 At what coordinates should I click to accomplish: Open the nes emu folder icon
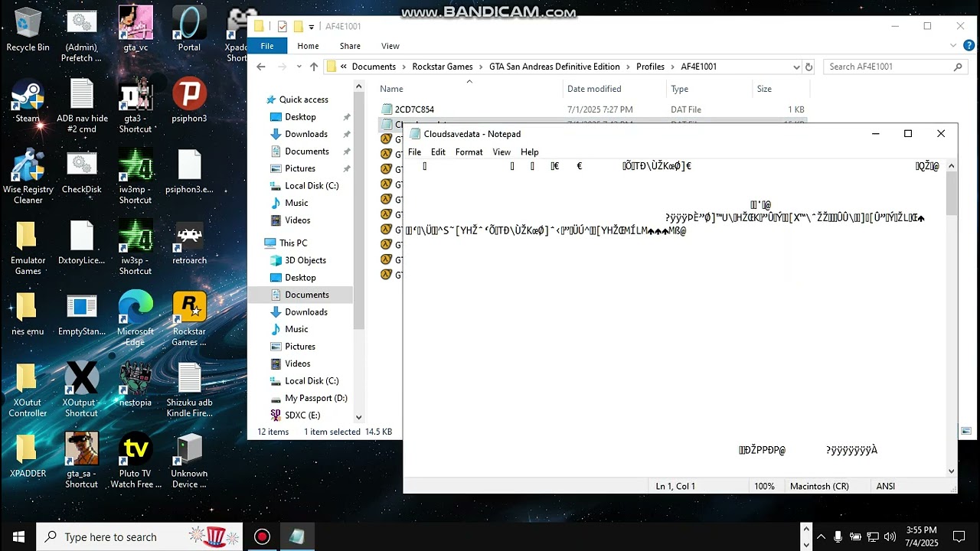[28, 314]
